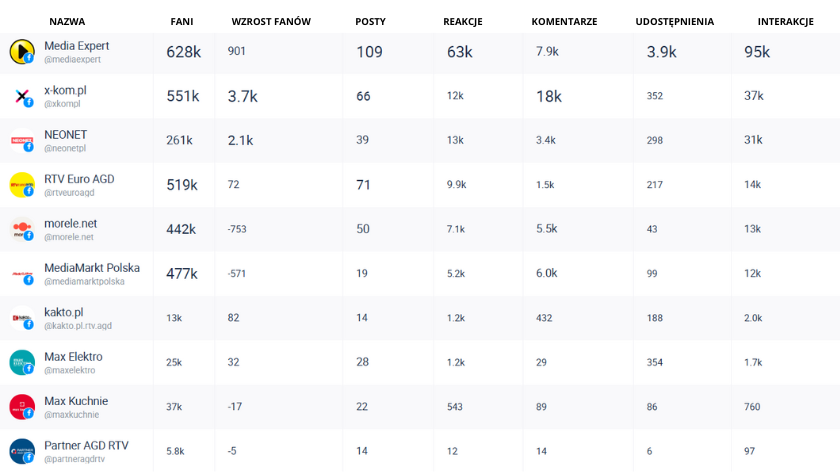Click the Max Kuchnie logo icon
The height and width of the screenshot is (472, 840).
(22, 407)
